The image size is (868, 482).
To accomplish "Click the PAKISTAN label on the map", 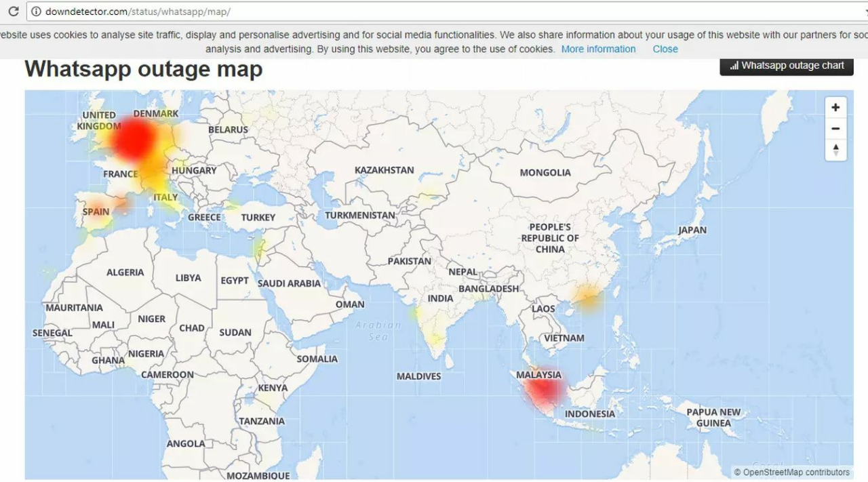I will pyautogui.click(x=410, y=261).
